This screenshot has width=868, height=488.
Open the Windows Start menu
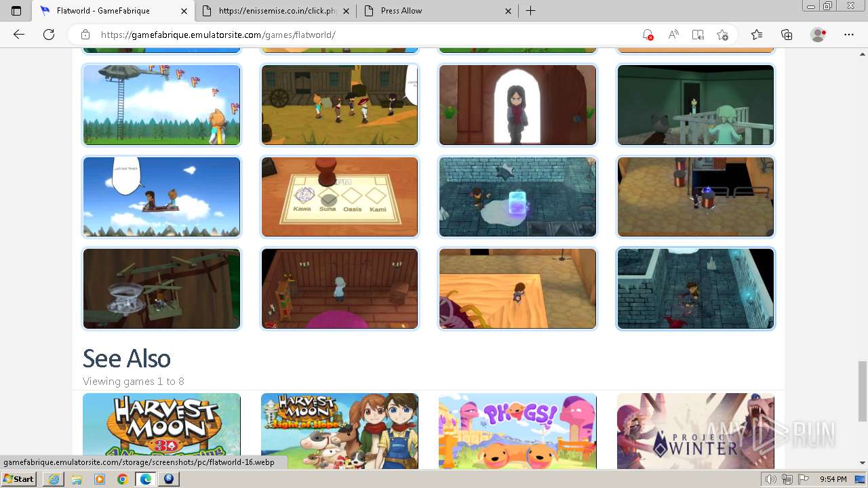click(x=19, y=479)
